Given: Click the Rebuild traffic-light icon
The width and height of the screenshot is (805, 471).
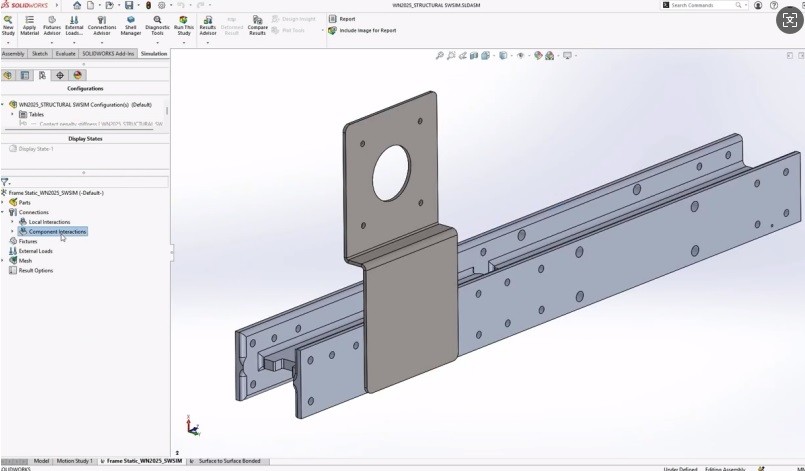Looking at the screenshot, I should (x=148, y=5).
